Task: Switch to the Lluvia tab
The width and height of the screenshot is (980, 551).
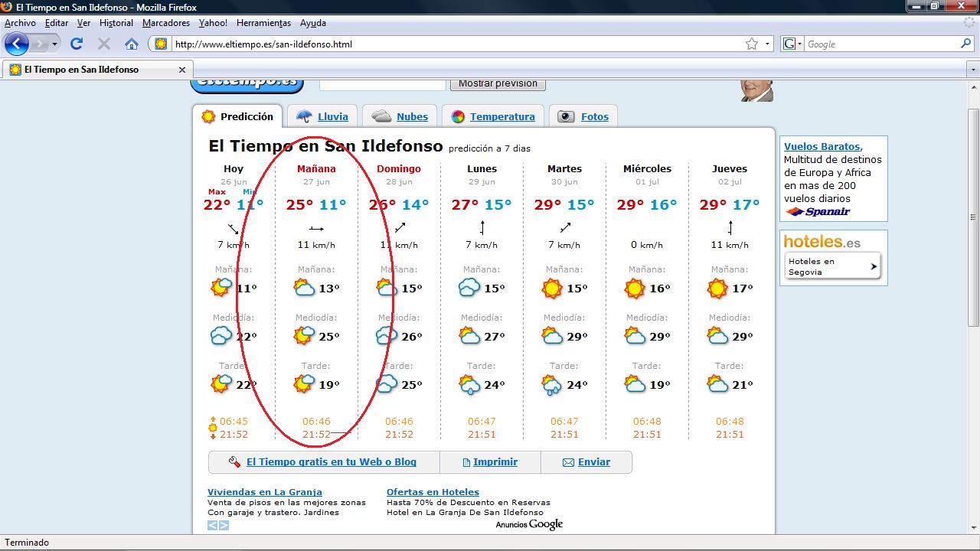Action: (x=332, y=117)
